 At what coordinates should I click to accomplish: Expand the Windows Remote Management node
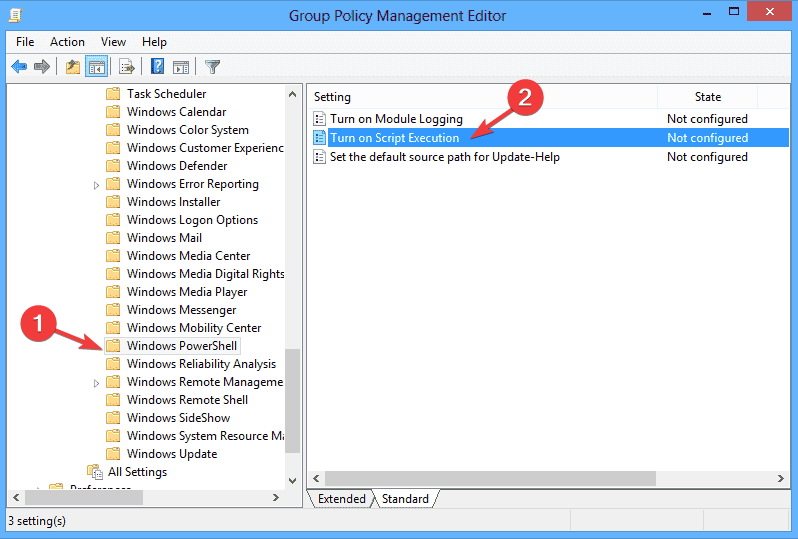point(96,383)
